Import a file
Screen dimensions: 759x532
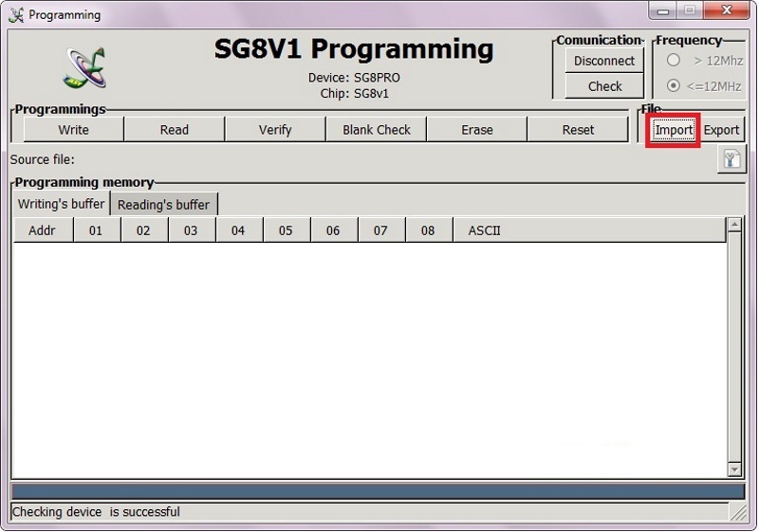pyautogui.click(x=674, y=130)
